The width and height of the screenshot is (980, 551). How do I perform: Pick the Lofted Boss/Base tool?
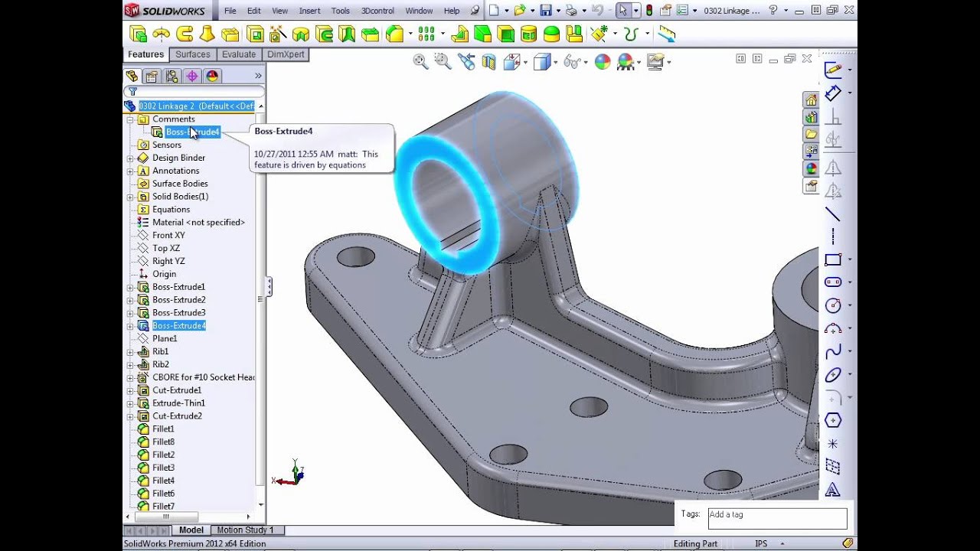tap(207, 34)
